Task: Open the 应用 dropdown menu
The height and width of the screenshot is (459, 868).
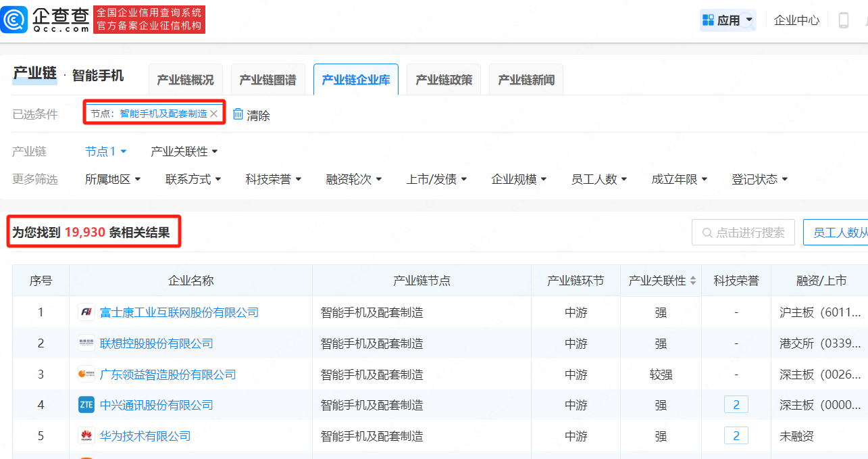Action: (x=728, y=20)
